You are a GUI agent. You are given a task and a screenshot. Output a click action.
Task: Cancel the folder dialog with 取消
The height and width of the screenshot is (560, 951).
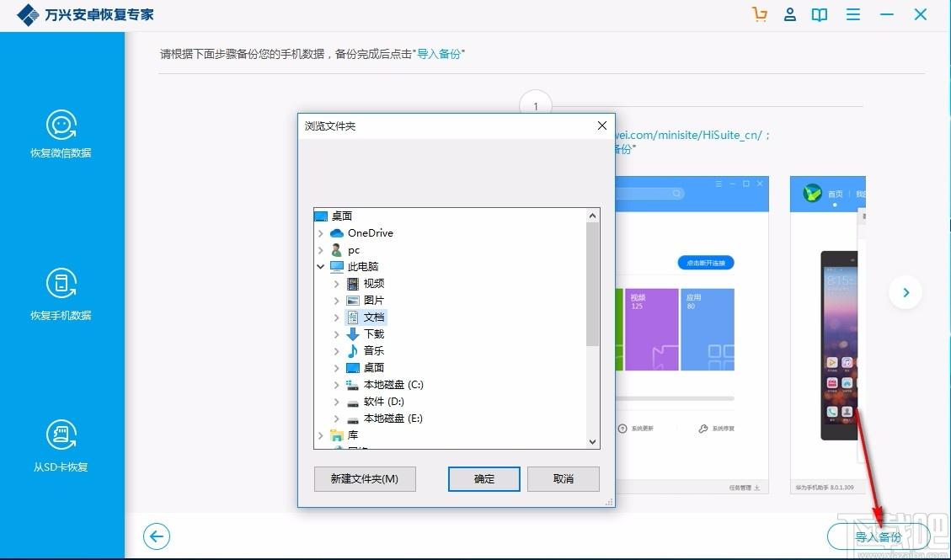point(563,479)
